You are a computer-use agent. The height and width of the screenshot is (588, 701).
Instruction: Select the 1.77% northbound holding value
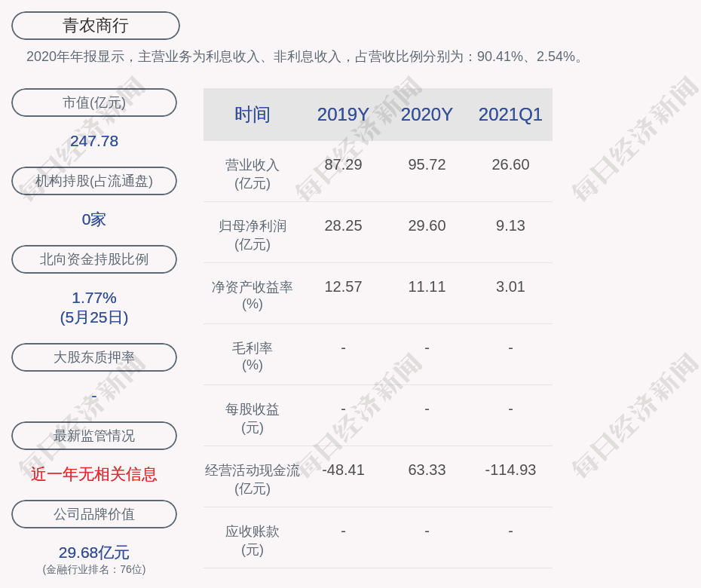[x=94, y=297]
